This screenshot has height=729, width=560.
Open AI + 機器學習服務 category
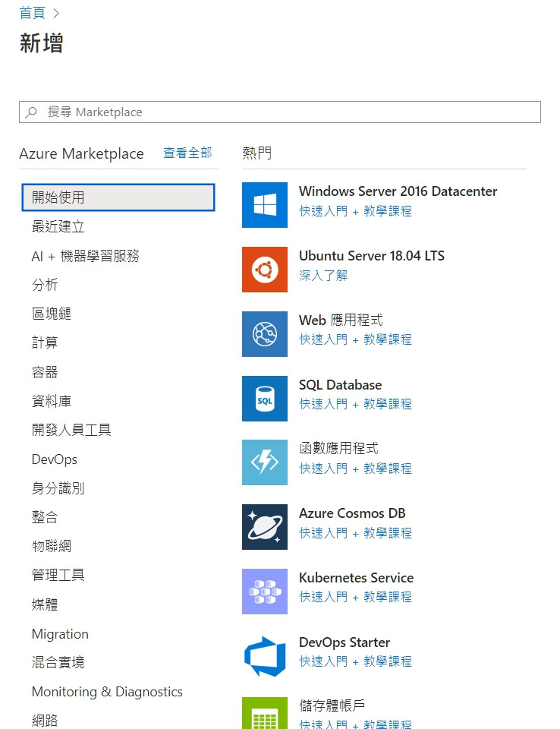coord(86,256)
